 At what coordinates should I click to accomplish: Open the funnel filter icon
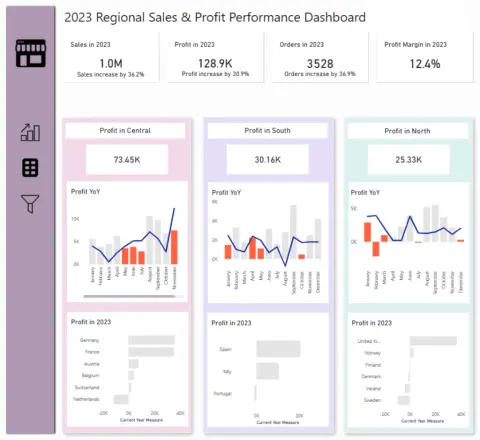pos(30,203)
